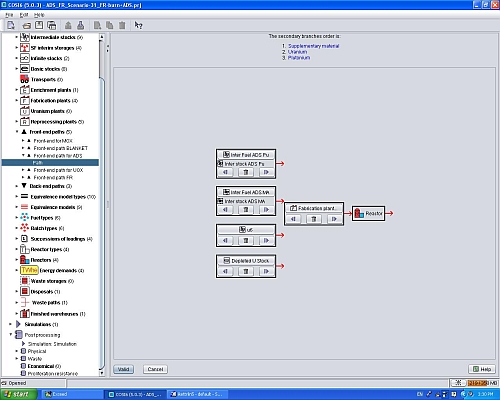
Task: Click the Valid button
Action: [123, 369]
